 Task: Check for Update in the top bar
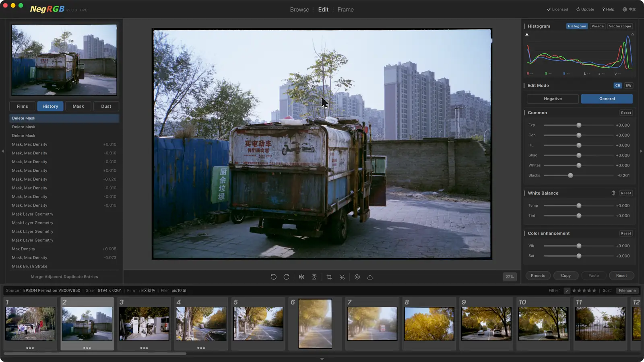(x=585, y=9)
